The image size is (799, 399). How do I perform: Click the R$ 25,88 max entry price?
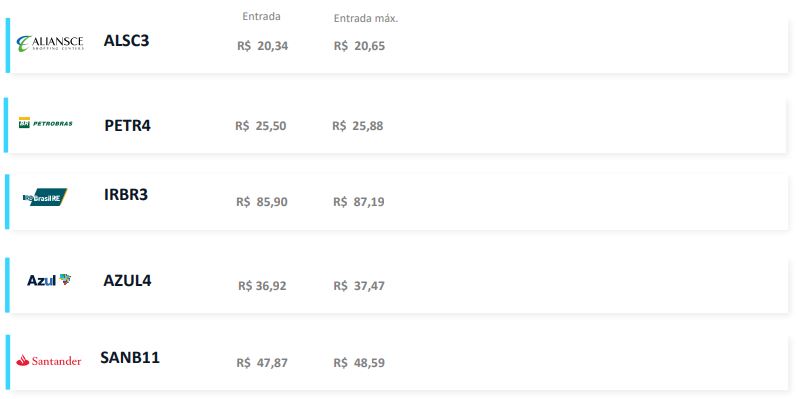[358, 126]
